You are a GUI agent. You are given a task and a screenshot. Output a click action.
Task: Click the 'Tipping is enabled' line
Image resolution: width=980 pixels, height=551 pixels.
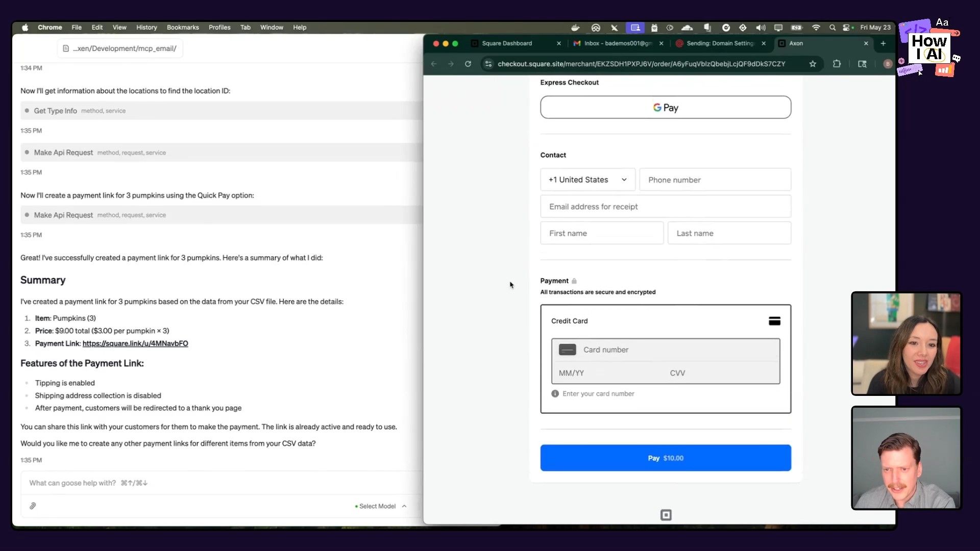point(65,383)
